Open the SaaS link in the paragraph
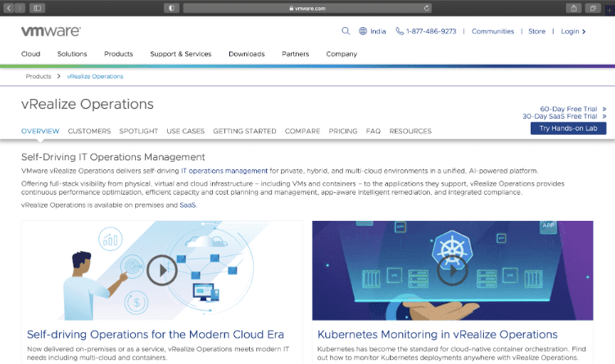The width and height of the screenshot is (615, 364). pyautogui.click(x=188, y=205)
